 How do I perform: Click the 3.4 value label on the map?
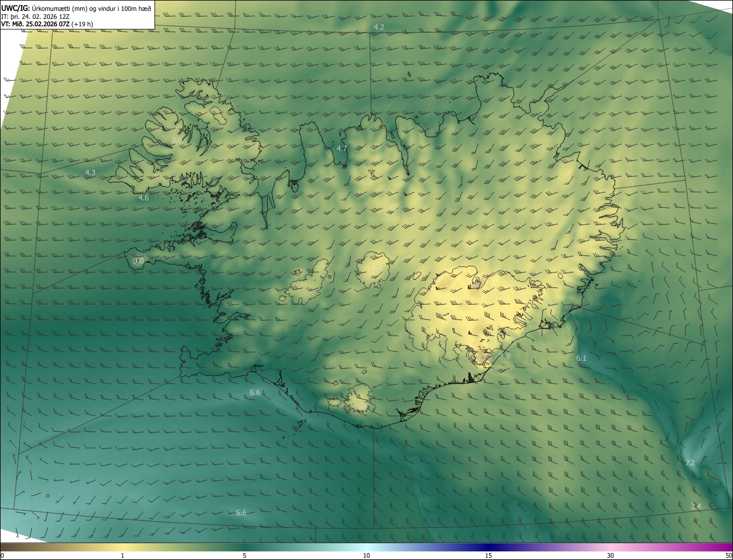[696, 506]
